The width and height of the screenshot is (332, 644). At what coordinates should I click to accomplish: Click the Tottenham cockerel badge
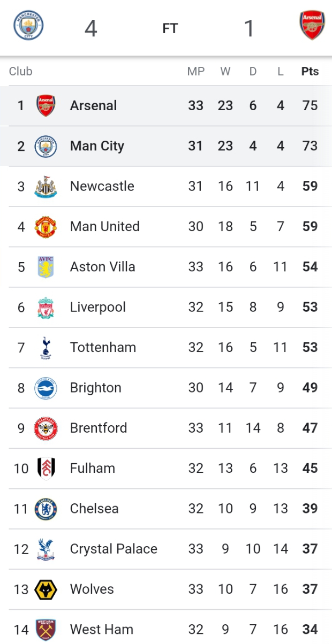point(46,348)
